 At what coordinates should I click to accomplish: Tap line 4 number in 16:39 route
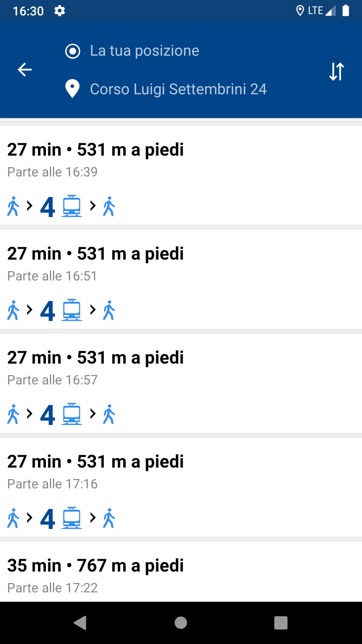[48, 207]
